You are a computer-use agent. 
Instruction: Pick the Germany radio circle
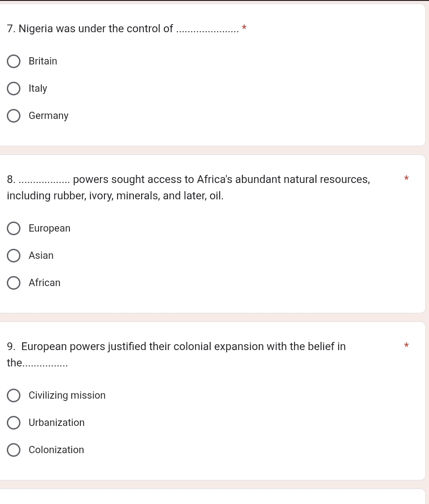(14, 116)
